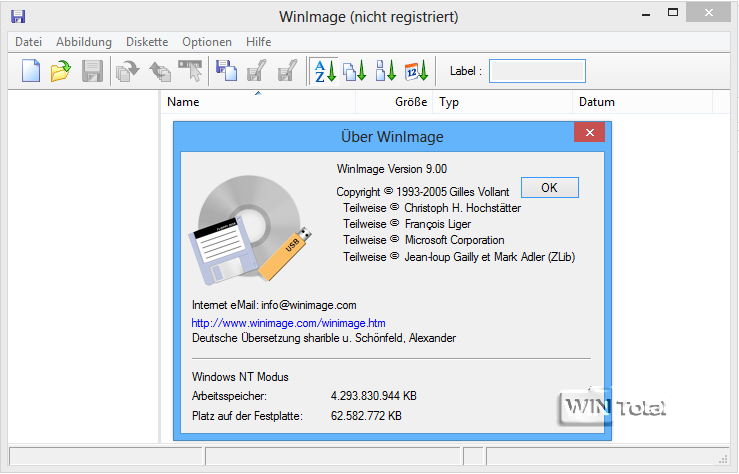Open the Diskette menu
The width and height of the screenshot is (739, 474).
[x=147, y=42]
